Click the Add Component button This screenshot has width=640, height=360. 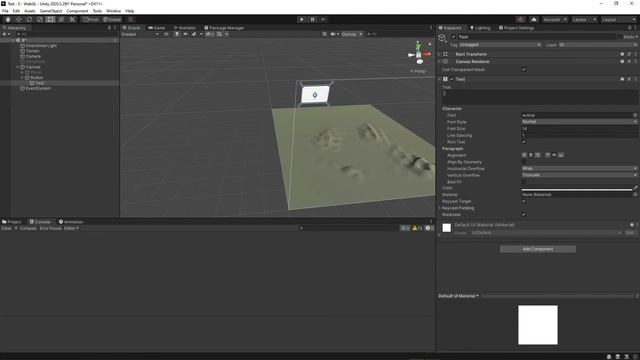pyautogui.click(x=538, y=249)
